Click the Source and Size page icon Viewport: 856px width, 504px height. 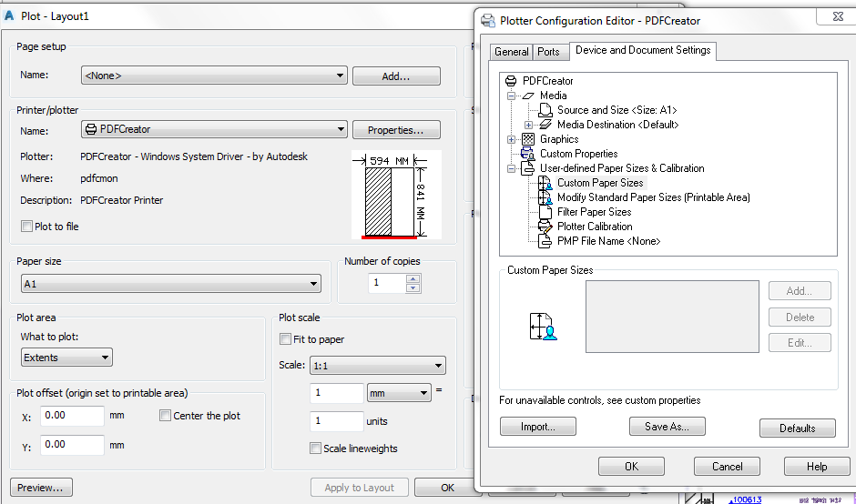click(x=545, y=110)
